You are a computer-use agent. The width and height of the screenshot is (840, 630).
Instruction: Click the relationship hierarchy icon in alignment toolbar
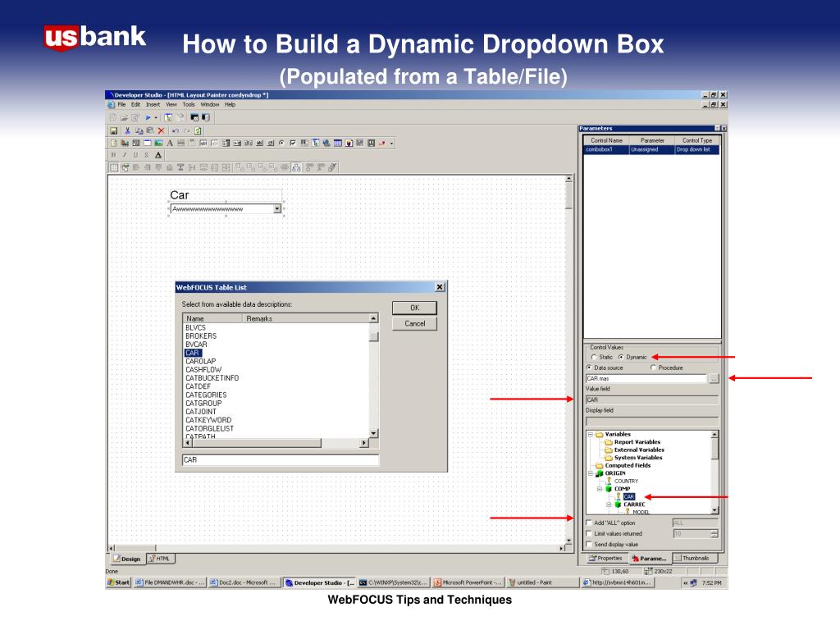coord(296,167)
